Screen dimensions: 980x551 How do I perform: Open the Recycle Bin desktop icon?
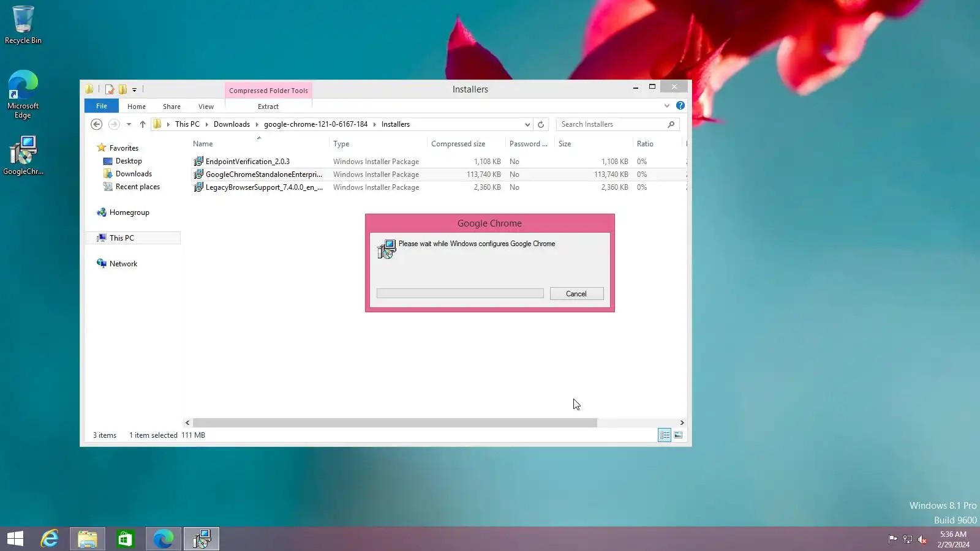click(23, 24)
